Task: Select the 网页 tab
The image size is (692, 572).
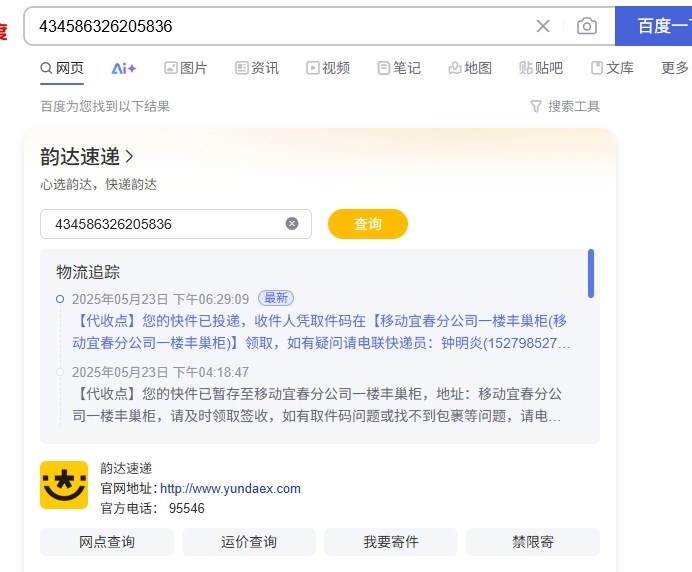Action: pyautogui.click(x=62, y=68)
